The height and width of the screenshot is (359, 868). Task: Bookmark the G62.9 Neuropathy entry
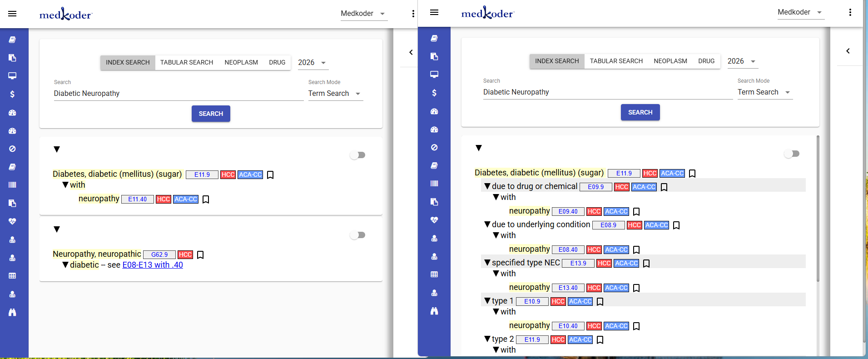coord(200,255)
